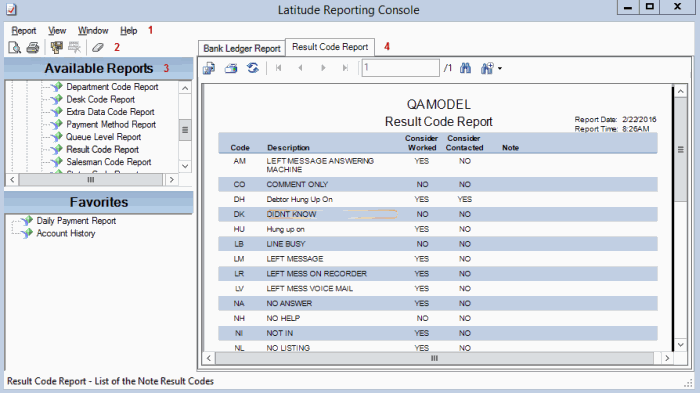700x393 pixels.
Task: Click the print report icon in viewer
Action: (231, 68)
